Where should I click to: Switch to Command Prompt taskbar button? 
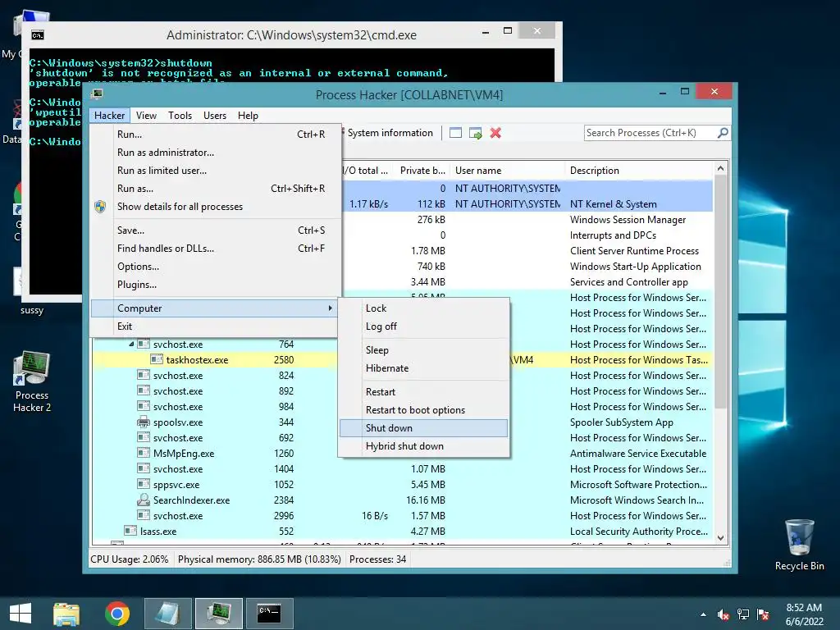pos(269,614)
